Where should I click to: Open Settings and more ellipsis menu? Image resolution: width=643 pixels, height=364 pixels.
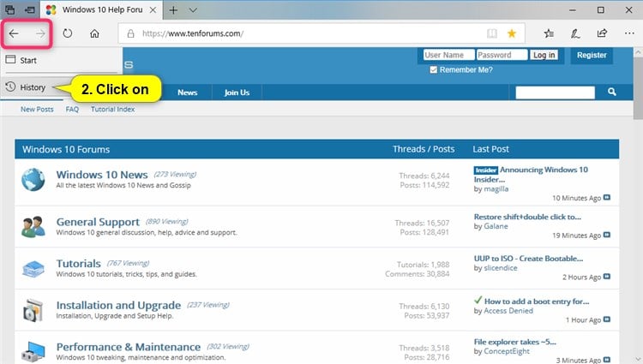(x=629, y=33)
